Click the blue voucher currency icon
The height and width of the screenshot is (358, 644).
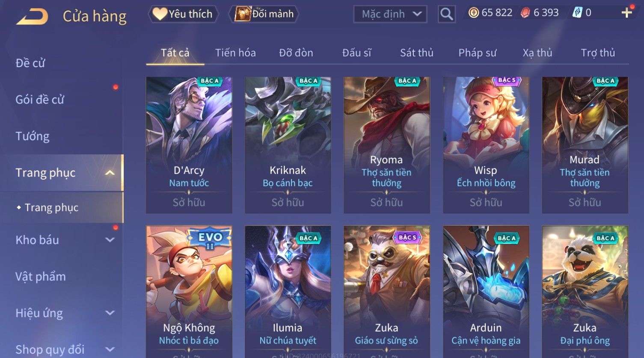(577, 13)
